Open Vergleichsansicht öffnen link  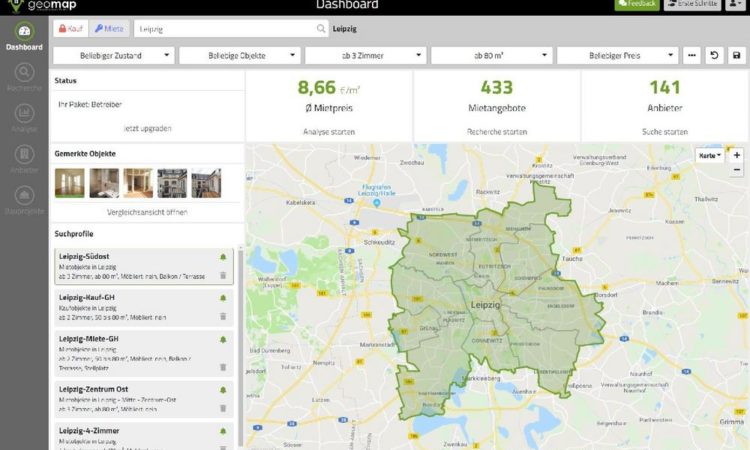[x=147, y=212]
